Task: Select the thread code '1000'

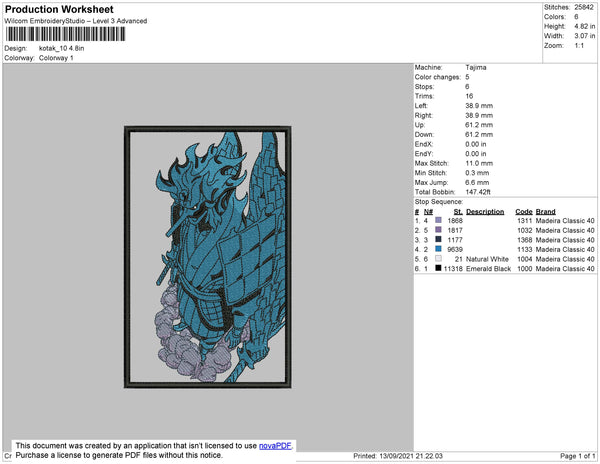Action: pos(525,269)
